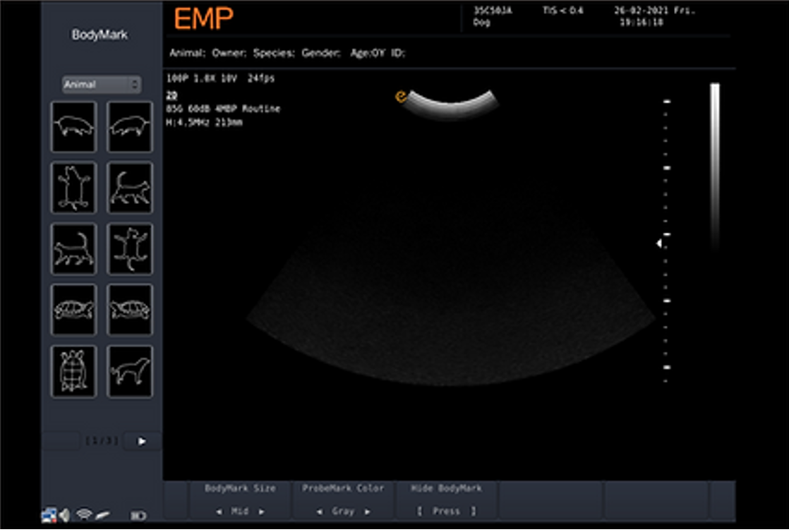This screenshot has height=532, width=789.
Task: Pick the standing dog body mark
Action: tap(130, 371)
